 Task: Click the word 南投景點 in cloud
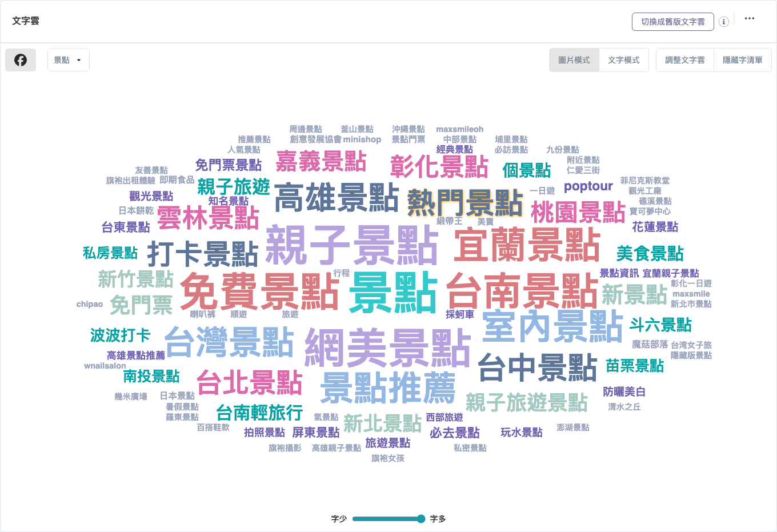[151, 377]
